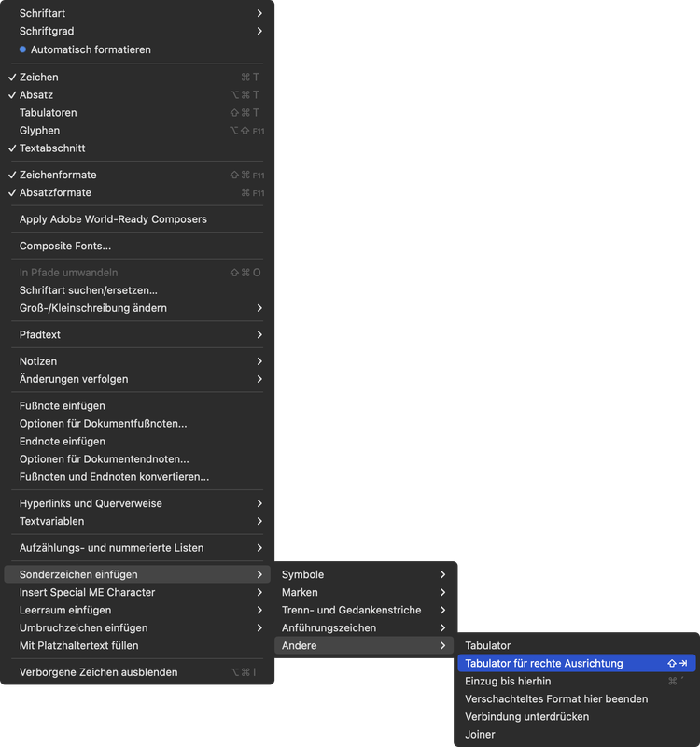Screen dimensions: 700x747
Task: Choose Fußnote einfügen
Action: pos(137,406)
